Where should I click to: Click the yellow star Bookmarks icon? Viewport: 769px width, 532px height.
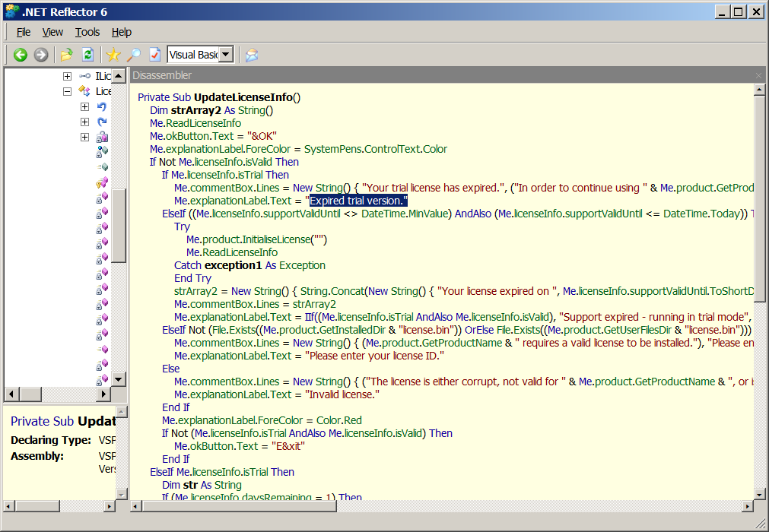(113, 55)
